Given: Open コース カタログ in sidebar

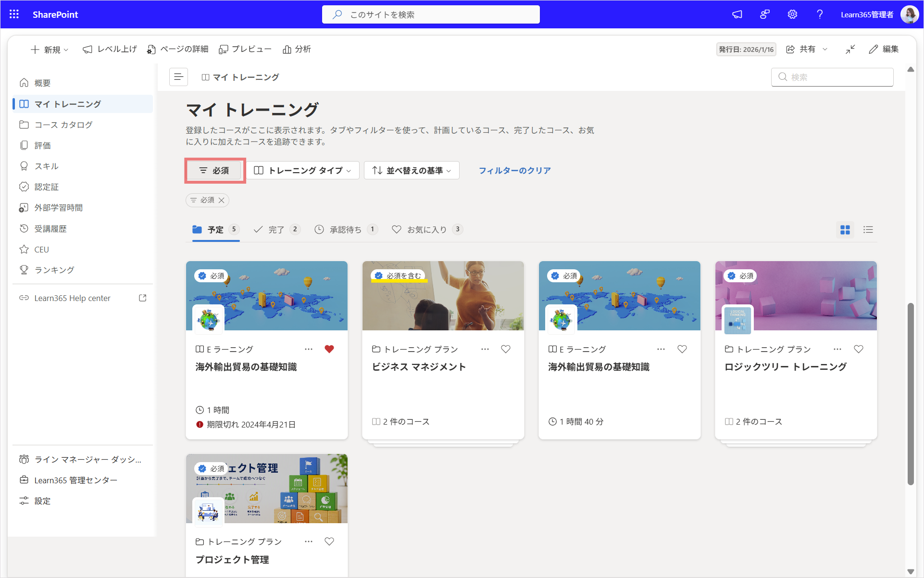Looking at the screenshot, I should tap(83, 125).
